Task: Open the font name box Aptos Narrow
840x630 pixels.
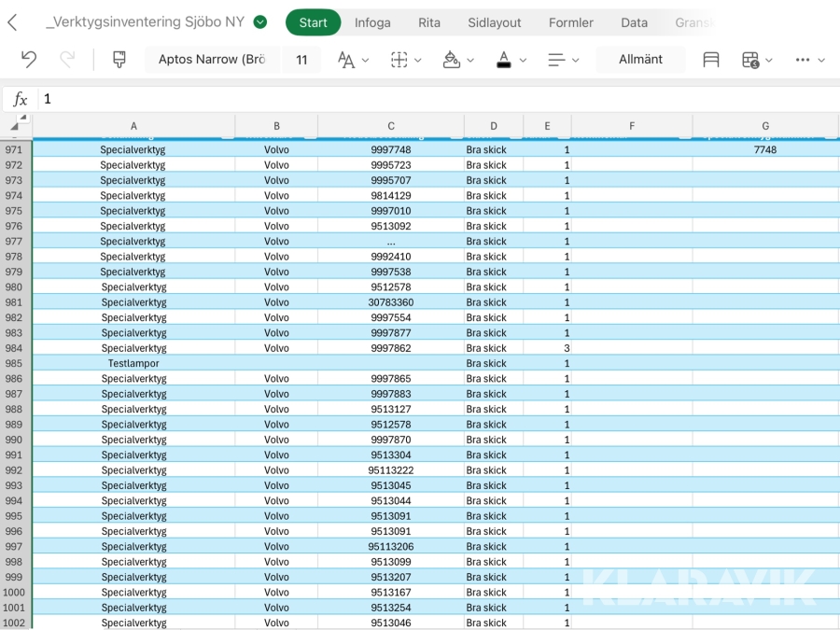Action: click(x=212, y=60)
